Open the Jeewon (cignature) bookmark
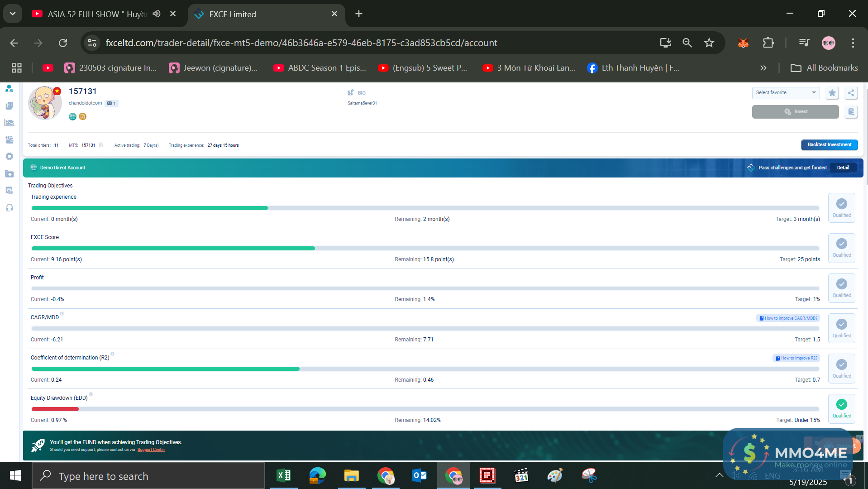Image resolution: width=868 pixels, height=489 pixels. tap(213, 68)
